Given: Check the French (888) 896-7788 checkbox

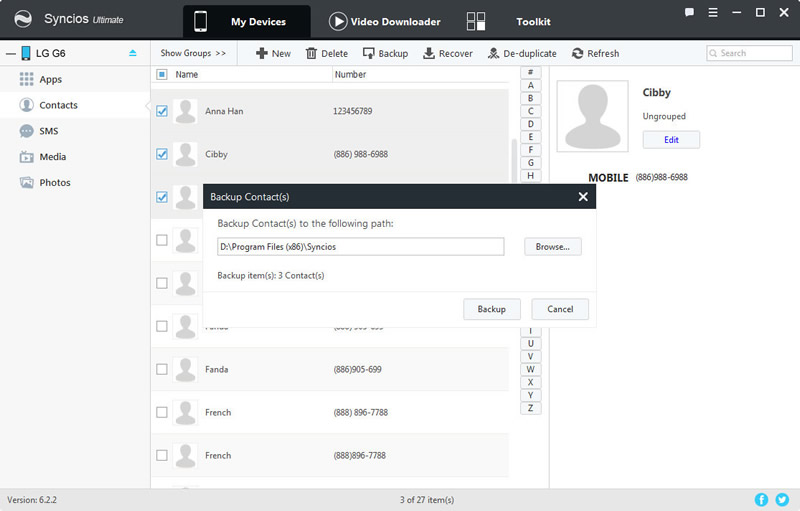Looking at the screenshot, I should pyautogui.click(x=162, y=412).
